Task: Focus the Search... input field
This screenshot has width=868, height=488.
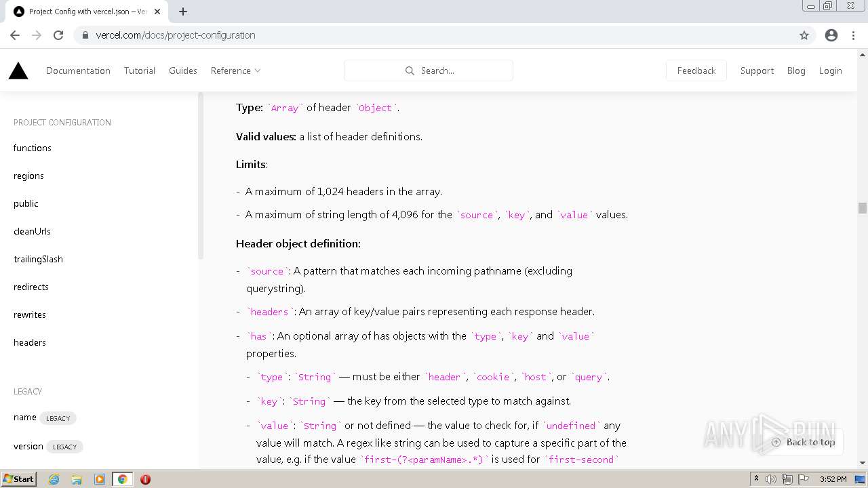Action: pyautogui.click(x=429, y=70)
